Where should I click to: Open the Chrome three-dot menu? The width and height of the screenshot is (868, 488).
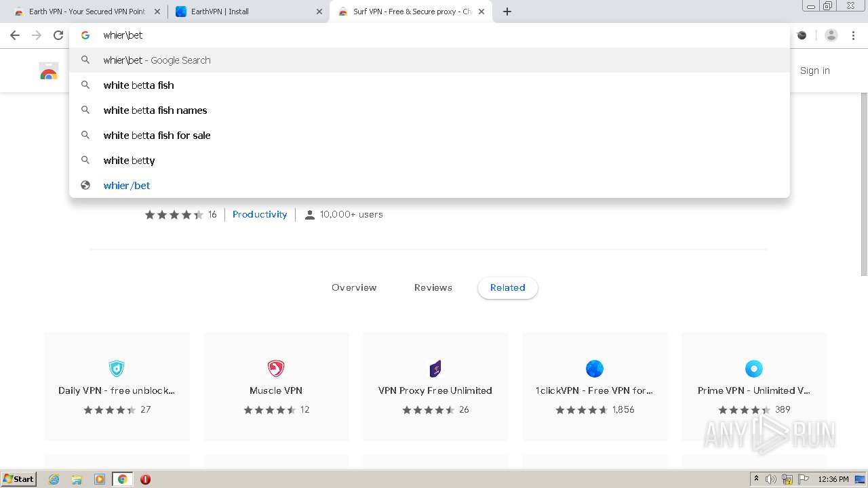(x=853, y=35)
